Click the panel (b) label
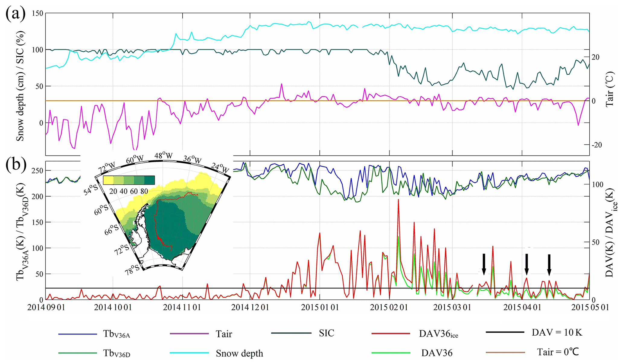 (x=16, y=164)
